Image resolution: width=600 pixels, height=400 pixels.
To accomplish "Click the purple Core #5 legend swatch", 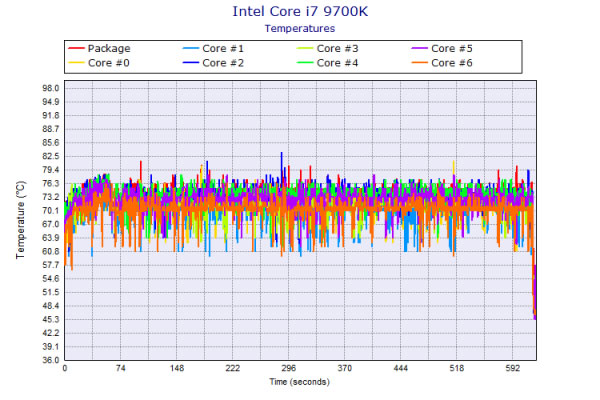I will (x=419, y=48).
